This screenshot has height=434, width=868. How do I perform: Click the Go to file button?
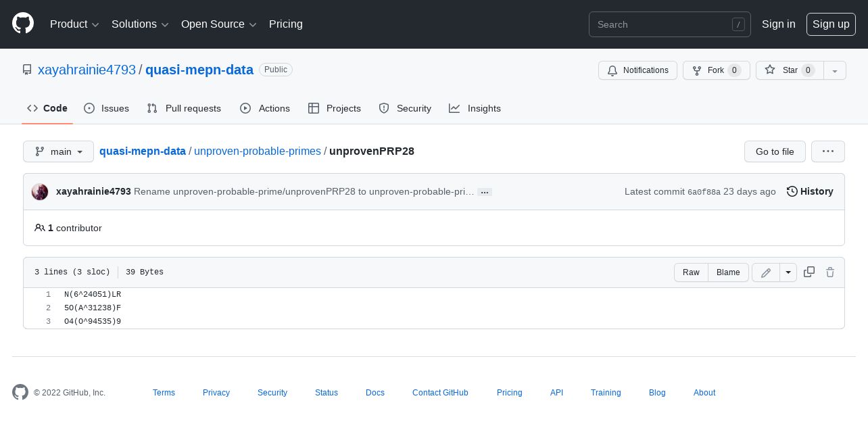tap(775, 151)
